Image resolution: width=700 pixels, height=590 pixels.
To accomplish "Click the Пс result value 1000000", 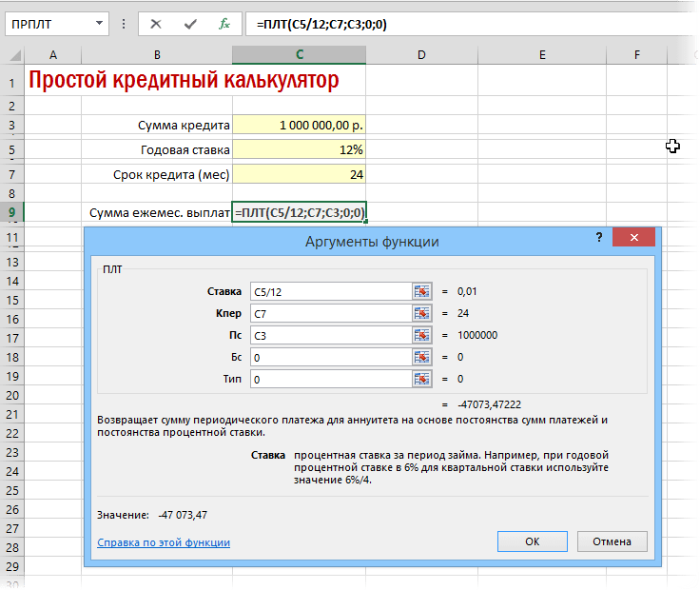I will point(477,335).
